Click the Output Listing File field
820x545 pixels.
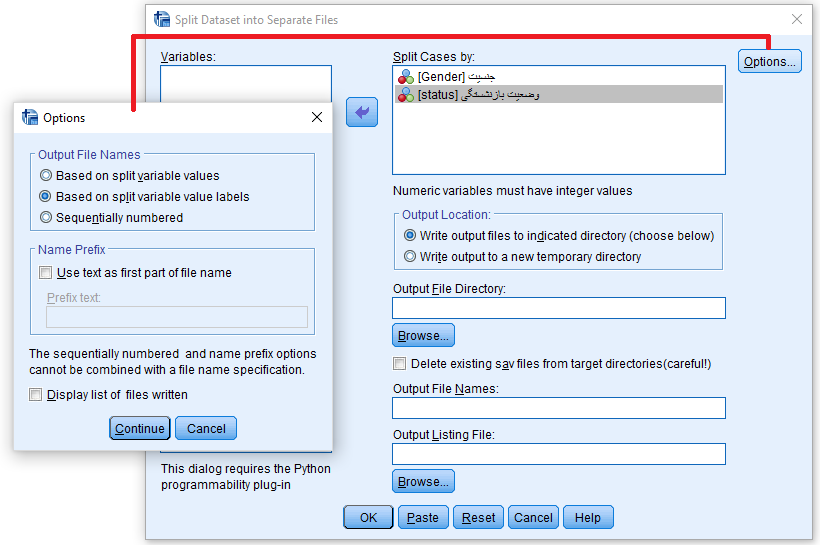[558, 454]
